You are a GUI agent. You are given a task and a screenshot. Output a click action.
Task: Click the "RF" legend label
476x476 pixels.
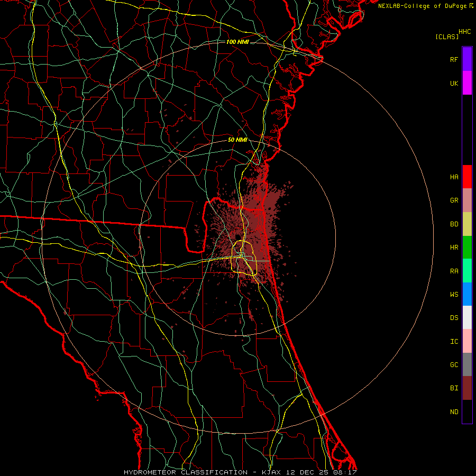(x=454, y=60)
